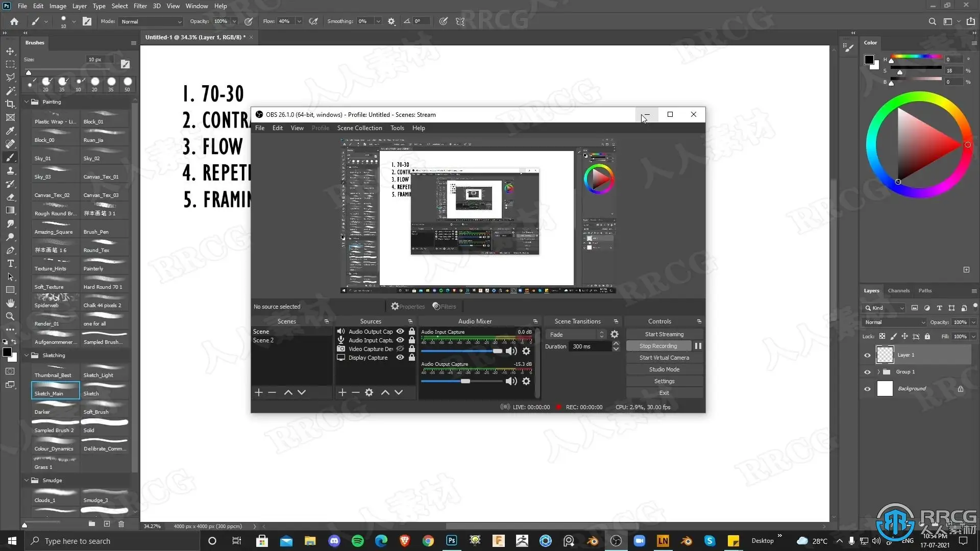Open the Opacity dropdown in options bar
Screen dimensions: 980x551
[x=234, y=21]
